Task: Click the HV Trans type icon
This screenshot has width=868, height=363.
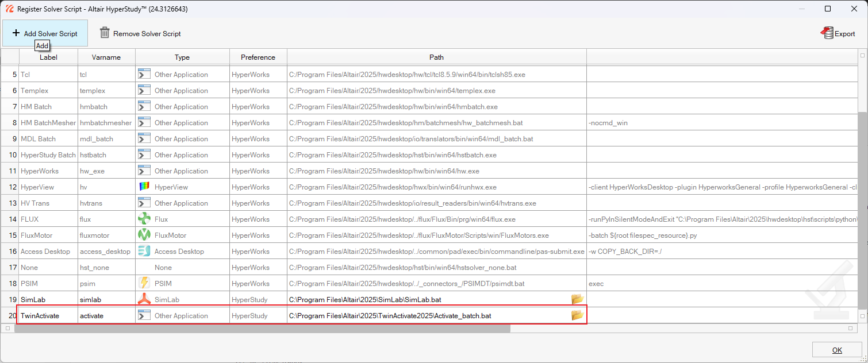Action: pos(144,203)
